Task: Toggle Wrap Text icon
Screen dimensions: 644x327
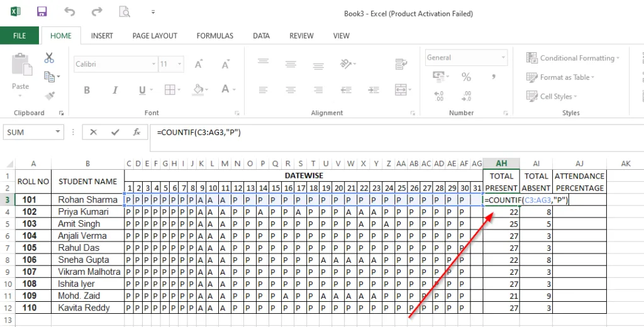Action: point(401,64)
